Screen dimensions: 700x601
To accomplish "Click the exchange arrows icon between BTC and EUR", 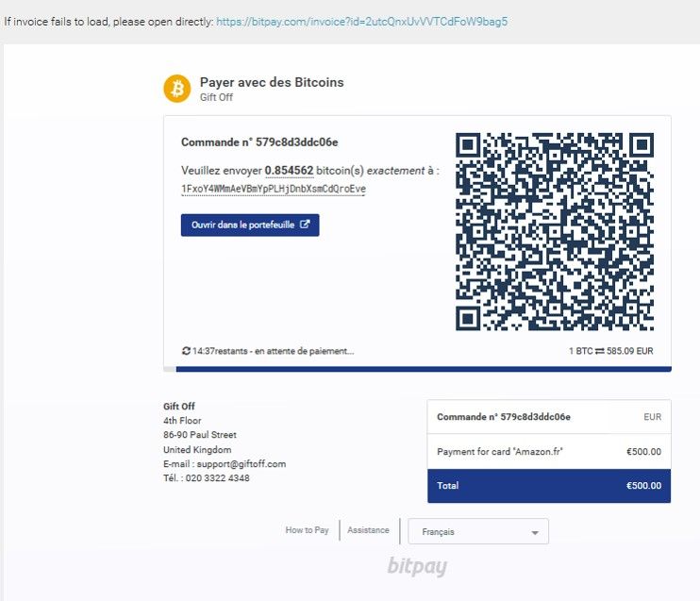I will point(599,351).
